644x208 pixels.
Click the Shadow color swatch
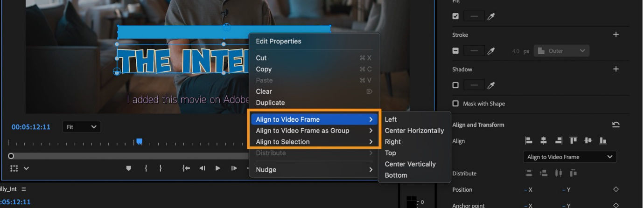[x=474, y=85]
